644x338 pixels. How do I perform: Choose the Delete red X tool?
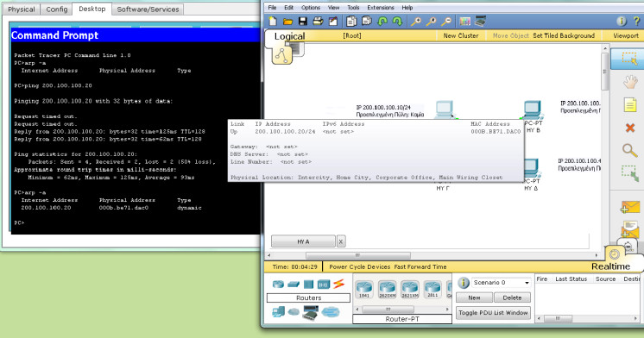tap(629, 128)
